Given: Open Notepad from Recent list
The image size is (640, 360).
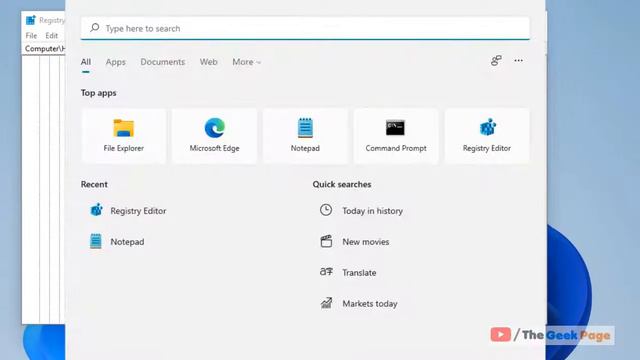Looking at the screenshot, I should [117, 242].
